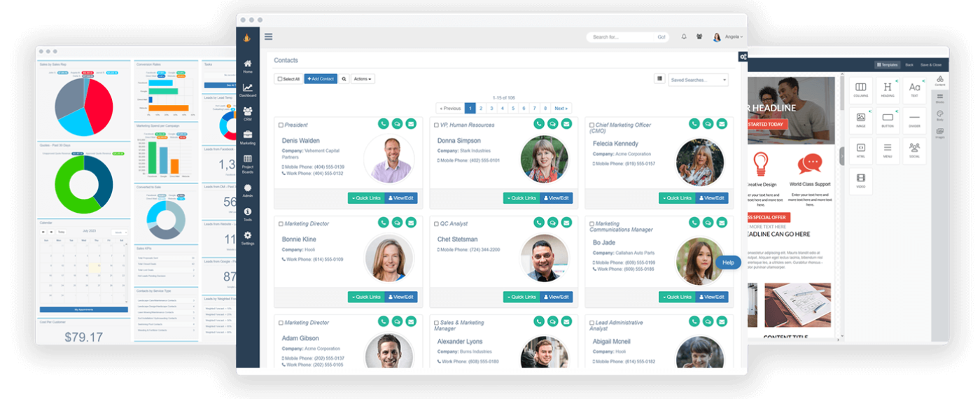980x399 pixels.
Task: Go to page 3 of contacts
Action: tap(491, 108)
